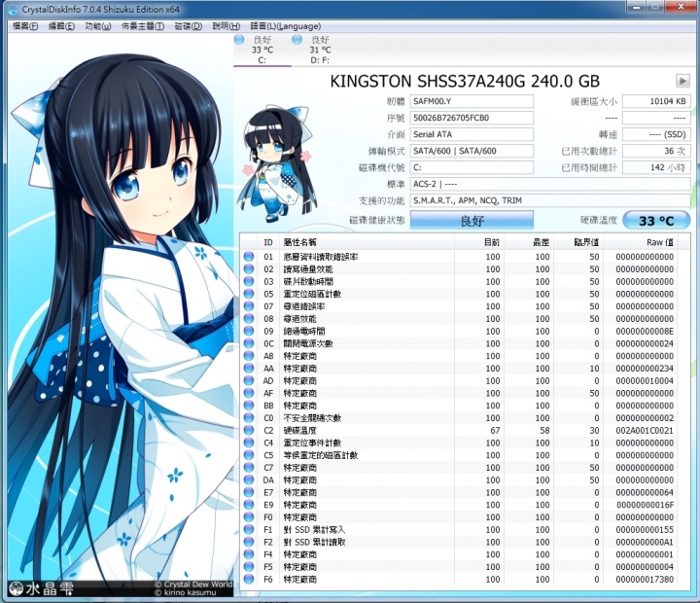Image resolution: width=700 pixels, height=603 pixels.
Task: Click the status icon of attribute AD
Action: click(249, 381)
